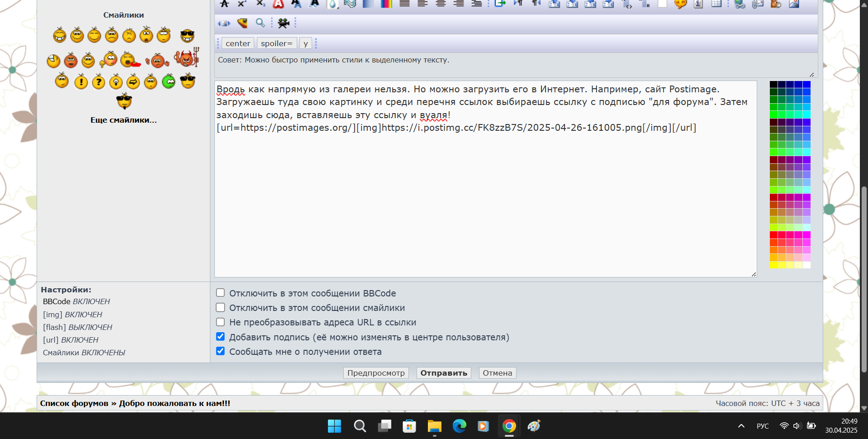Click the 'spoiler=' BBCode button
868x439 pixels.
(x=277, y=43)
